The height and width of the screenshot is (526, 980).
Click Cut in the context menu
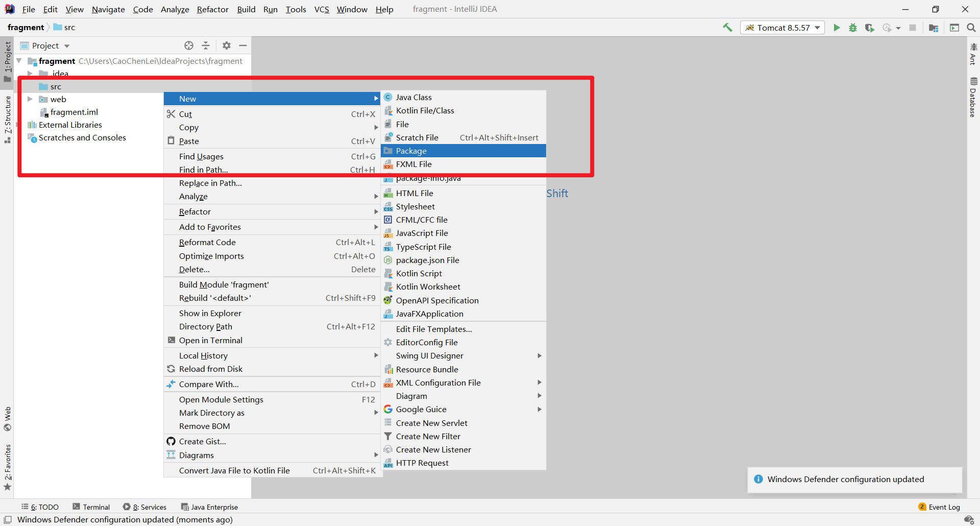click(x=272, y=114)
